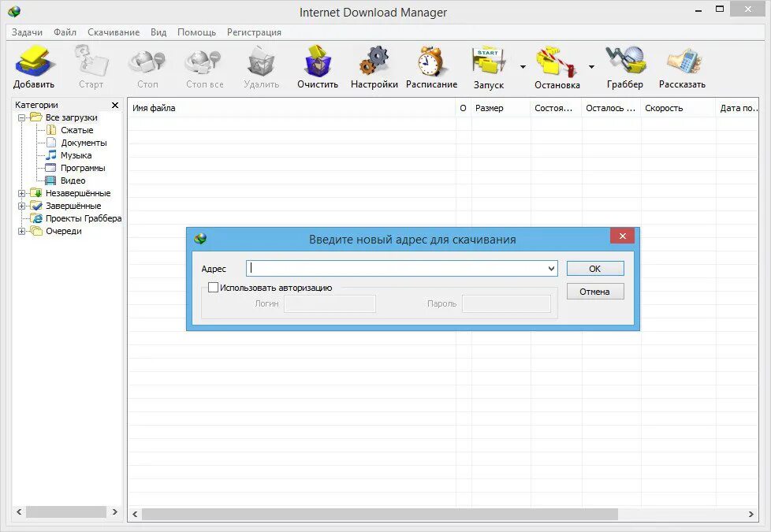The image size is (771, 532).
Task: Collapse the Все загрузки tree node
Action: pos(21,118)
